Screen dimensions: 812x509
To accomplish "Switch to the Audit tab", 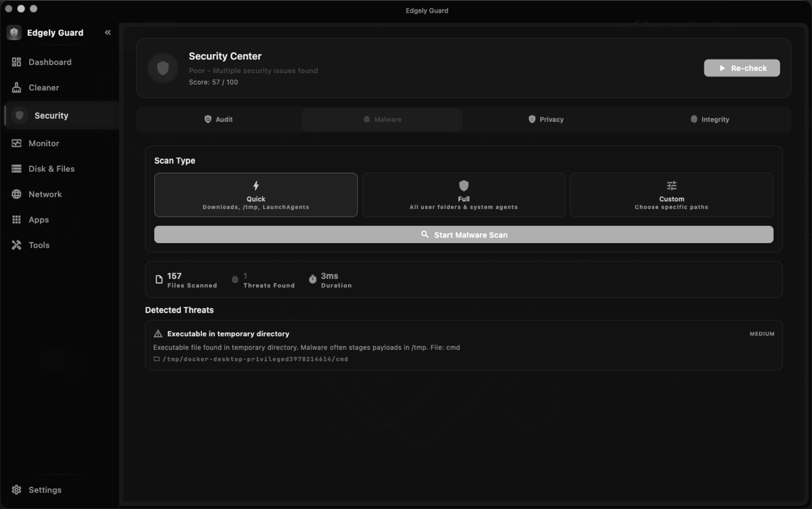I will tap(219, 120).
